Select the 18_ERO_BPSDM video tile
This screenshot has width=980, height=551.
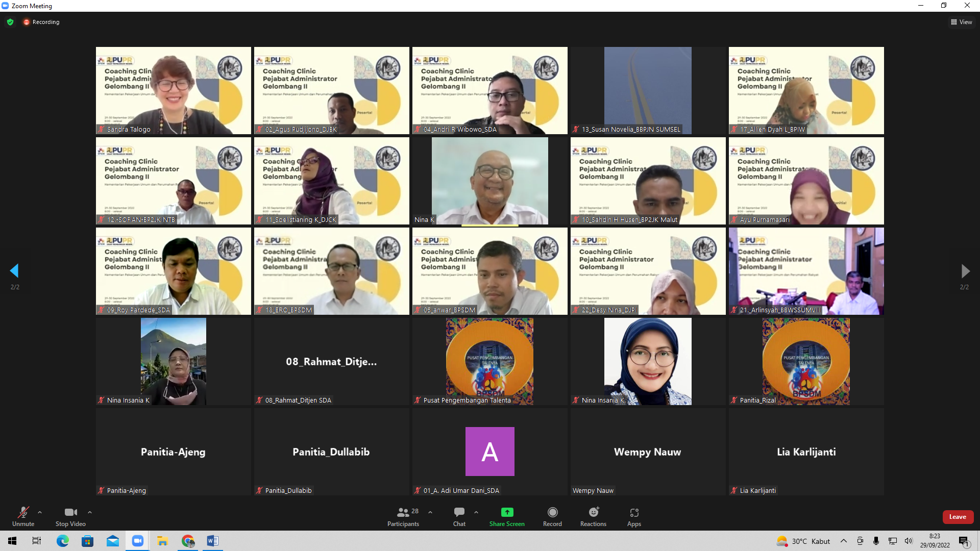(x=332, y=271)
